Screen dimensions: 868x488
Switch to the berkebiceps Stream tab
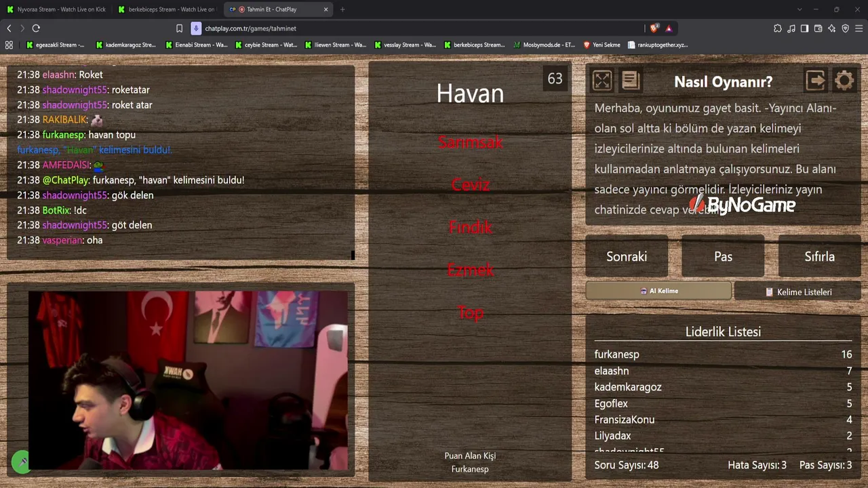pyautogui.click(x=167, y=9)
